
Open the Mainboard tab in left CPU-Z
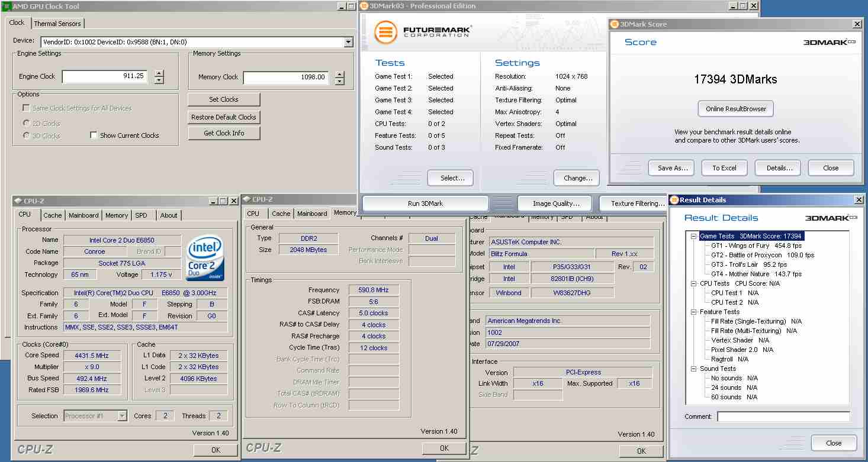point(83,215)
